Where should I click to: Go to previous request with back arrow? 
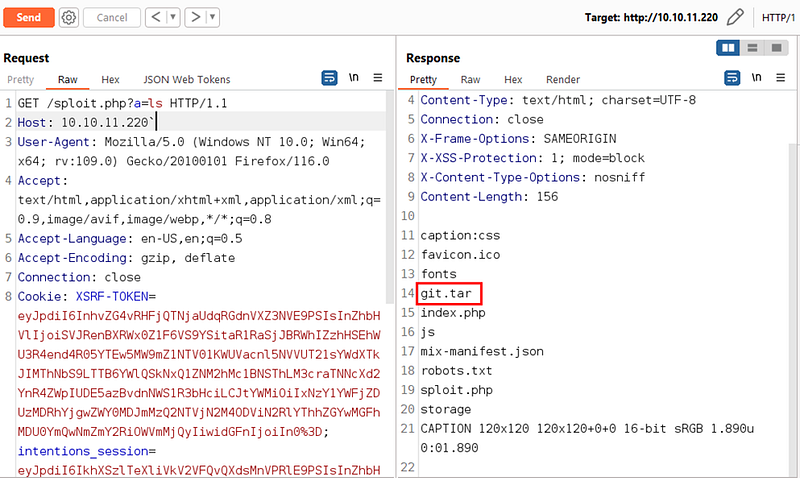coord(156,17)
